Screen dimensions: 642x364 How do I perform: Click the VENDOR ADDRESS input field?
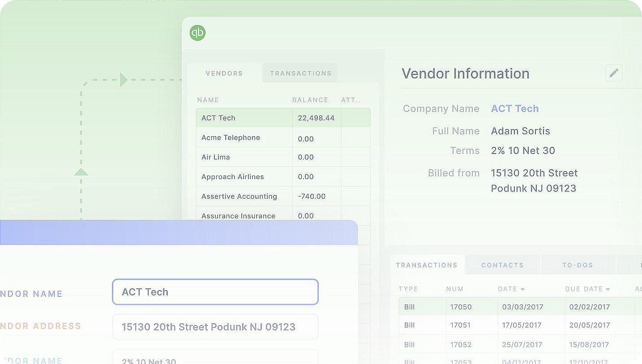pyautogui.click(x=215, y=327)
